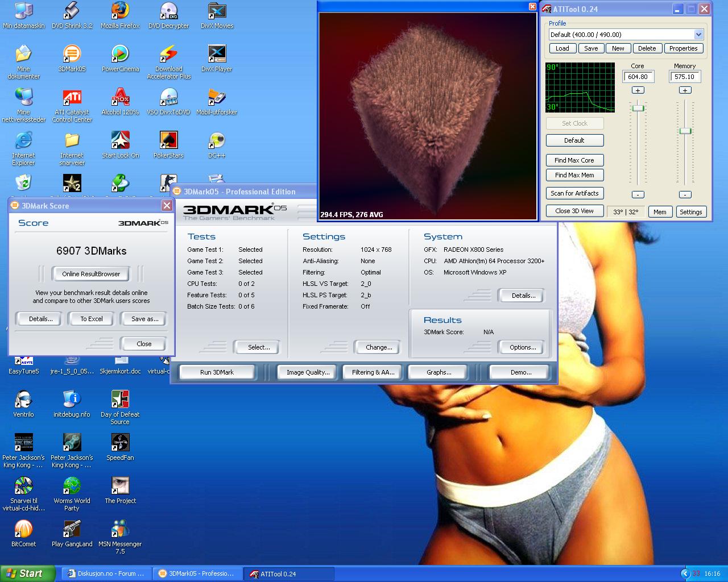Open the Filtering & AA tool
The height and width of the screenshot is (582, 728).
pyautogui.click(x=373, y=372)
